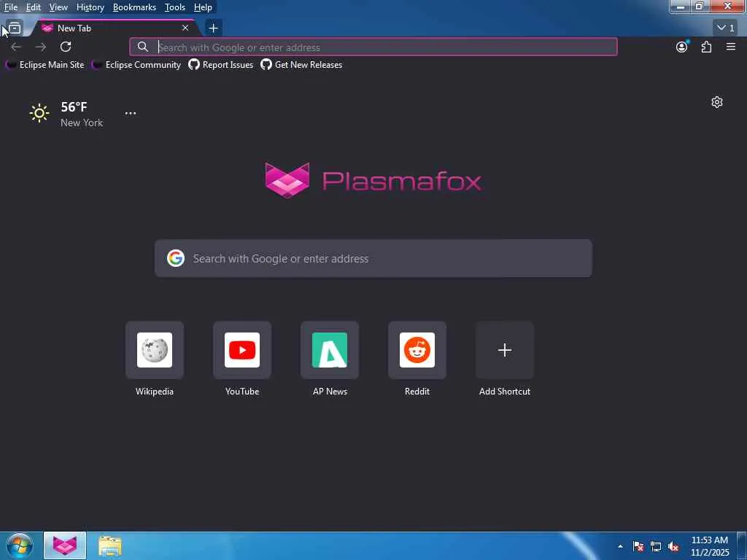Click the muted volume tray icon
This screenshot has width=747, height=560.
coord(673,547)
